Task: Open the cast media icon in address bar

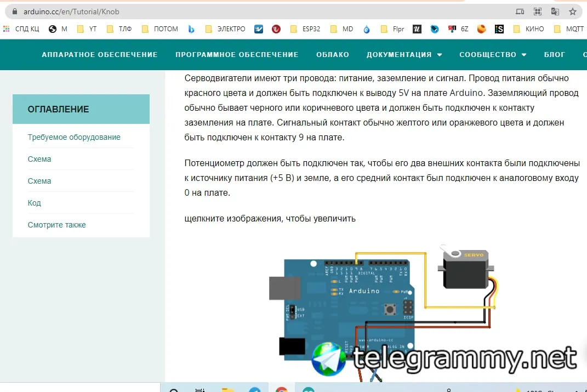Action: pyautogui.click(x=520, y=12)
